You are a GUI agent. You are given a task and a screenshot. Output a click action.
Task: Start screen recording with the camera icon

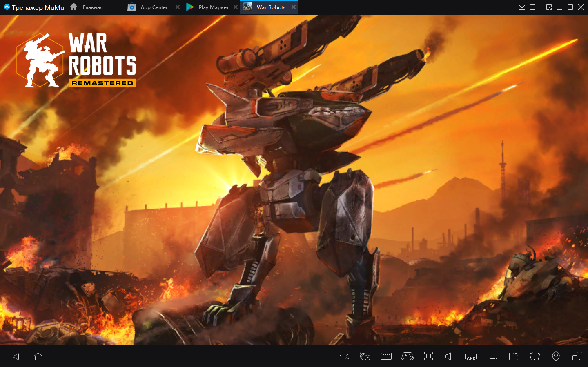(344, 356)
